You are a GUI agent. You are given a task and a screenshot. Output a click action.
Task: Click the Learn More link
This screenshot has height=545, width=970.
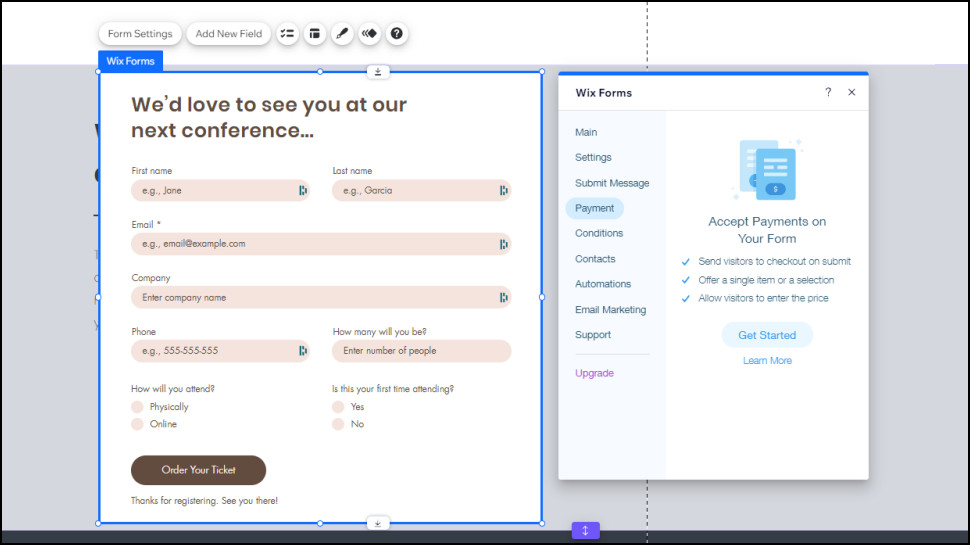click(767, 361)
